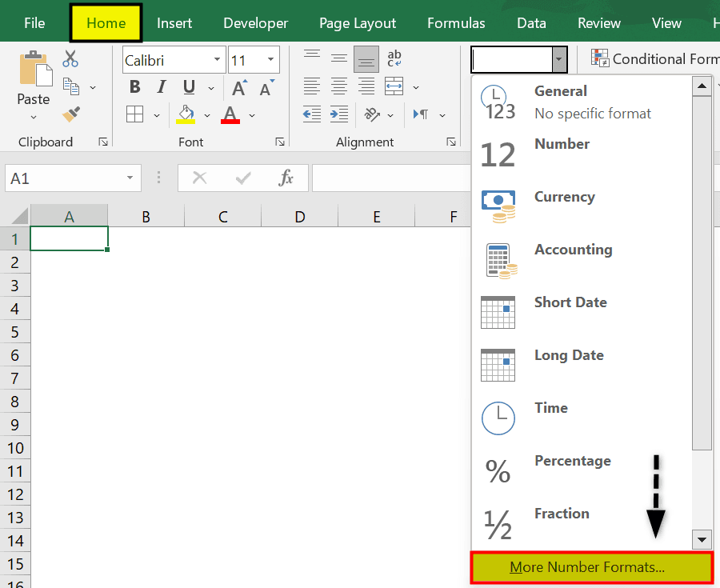Choose Currency format option

pyautogui.click(x=582, y=207)
